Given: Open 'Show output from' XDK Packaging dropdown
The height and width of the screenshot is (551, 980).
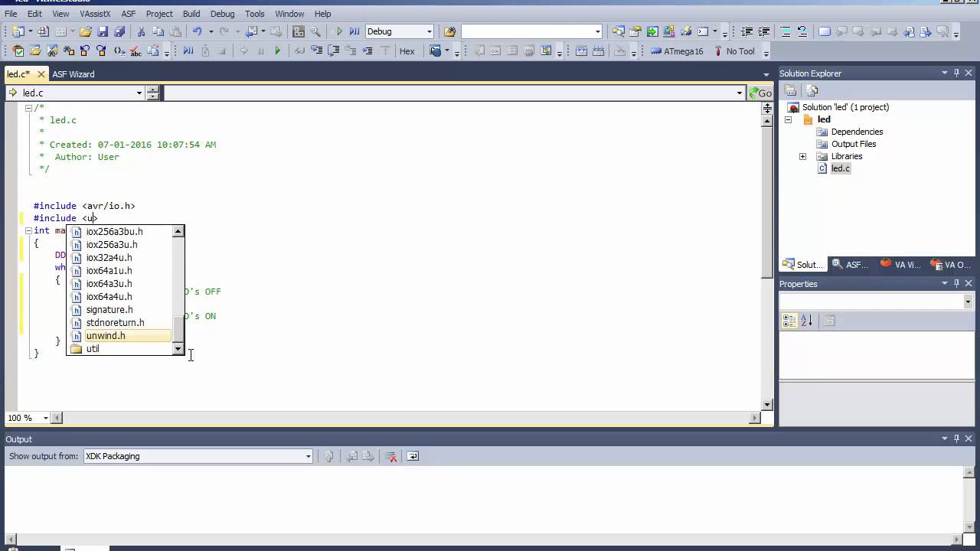Looking at the screenshot, I should pyautogui.click(x=308, y=456).
